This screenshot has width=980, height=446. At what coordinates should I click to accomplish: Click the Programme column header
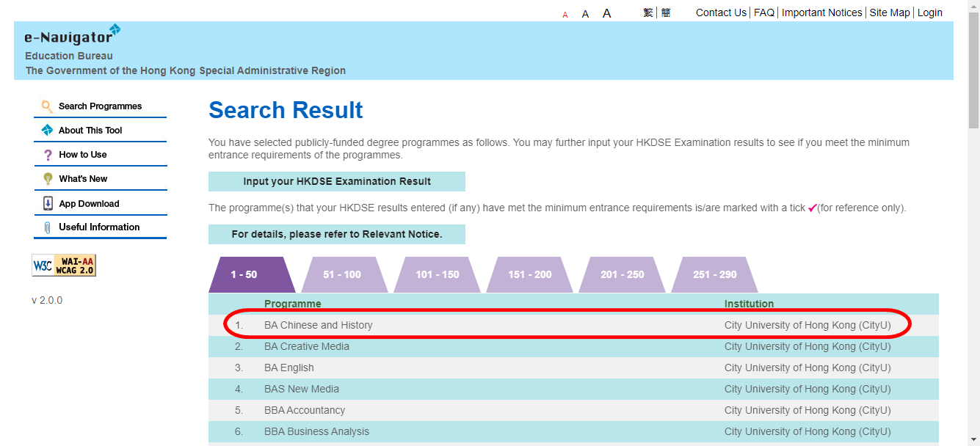pyautogui.click(x=293, y=304)
